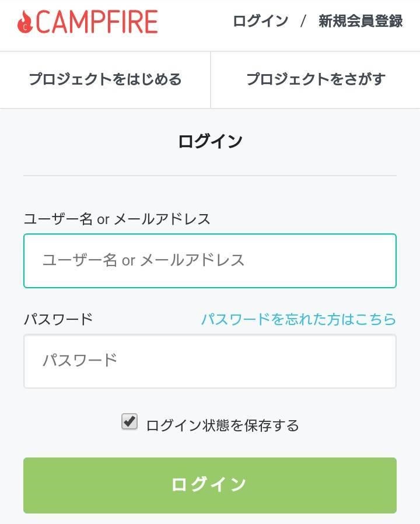
Task: Click the ユーザー名 or メールアドレス label above field
Action: click(x=117, y=219)
